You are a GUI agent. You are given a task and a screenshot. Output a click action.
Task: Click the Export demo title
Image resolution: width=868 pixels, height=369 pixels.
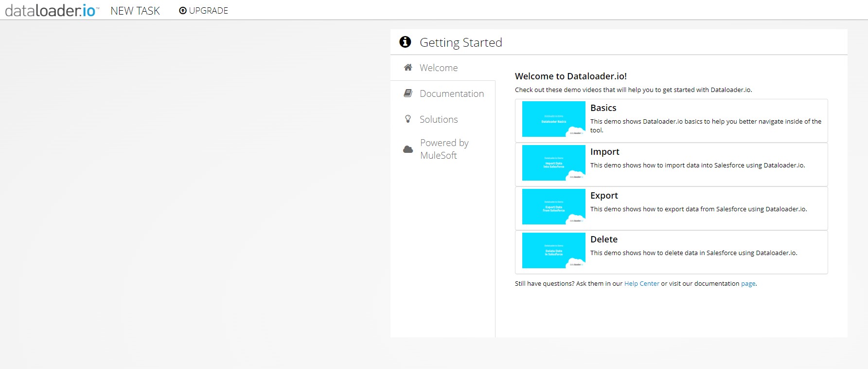coord(604,196)
